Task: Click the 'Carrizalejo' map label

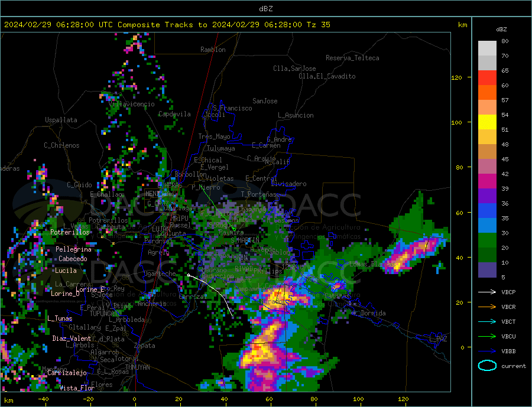Action: point(67,373)
